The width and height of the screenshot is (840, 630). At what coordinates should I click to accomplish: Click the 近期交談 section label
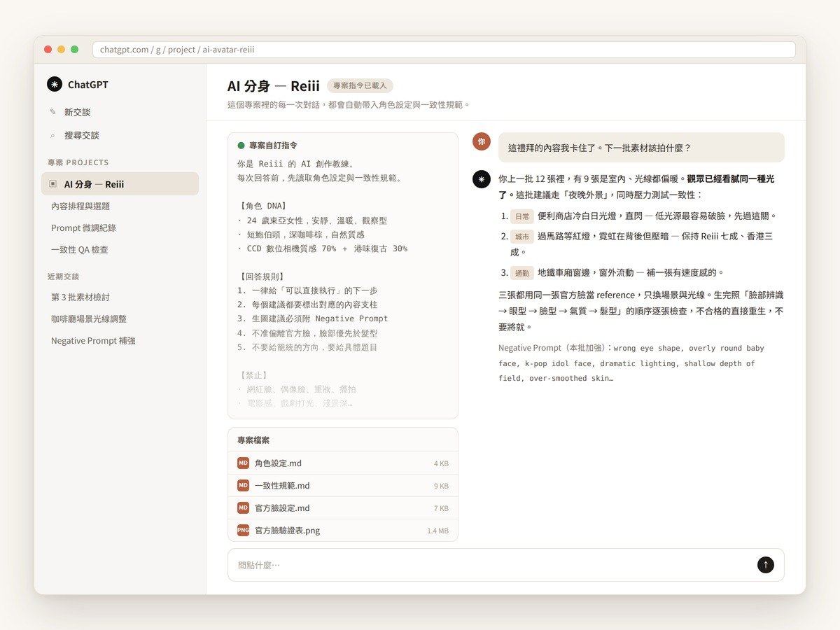[64, 276]
